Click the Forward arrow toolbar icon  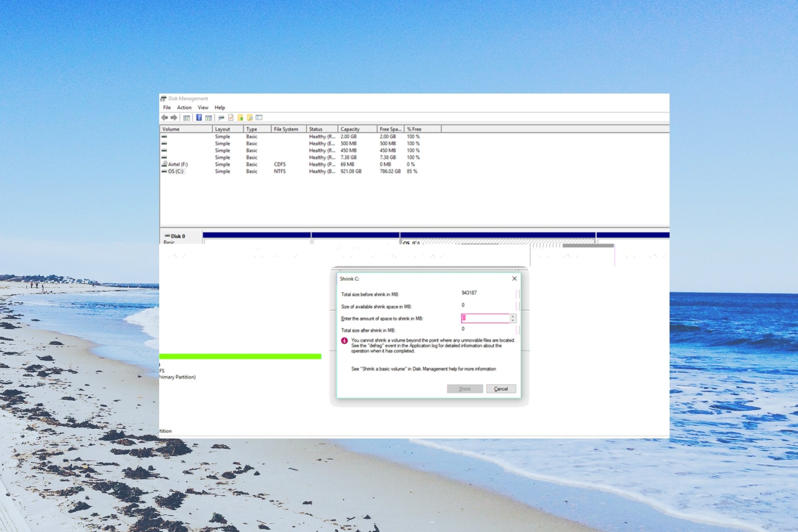[174, 118]
